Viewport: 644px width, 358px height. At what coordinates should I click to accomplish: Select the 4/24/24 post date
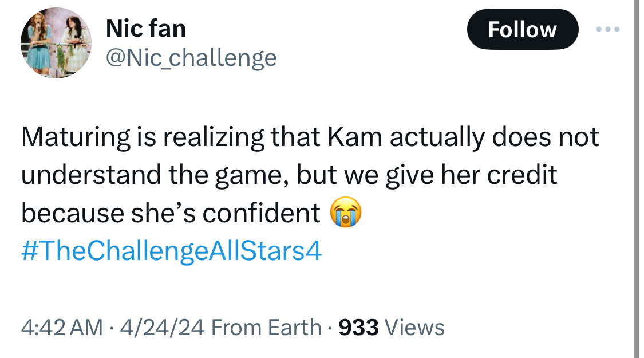[x=162, y=328]
